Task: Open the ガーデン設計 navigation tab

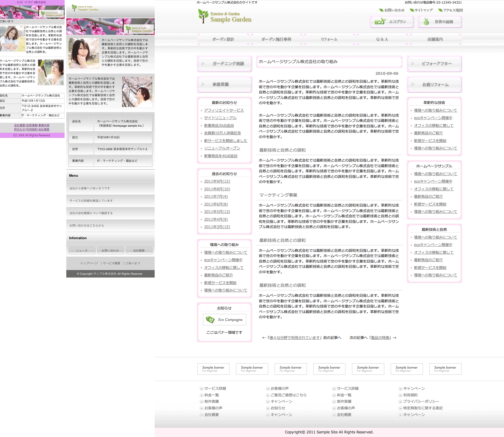Action: pyautogui.click(x=223, y=39)
